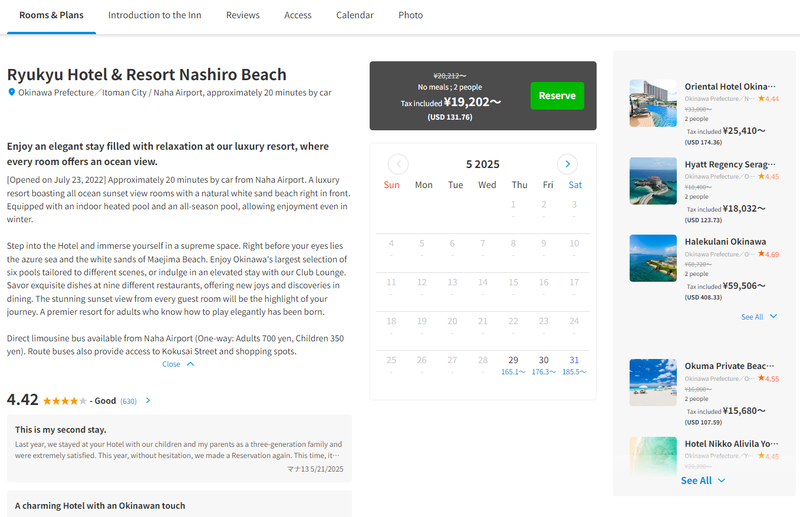
Task: Select May 31 with price 185.5
Action: pos(574,365)
